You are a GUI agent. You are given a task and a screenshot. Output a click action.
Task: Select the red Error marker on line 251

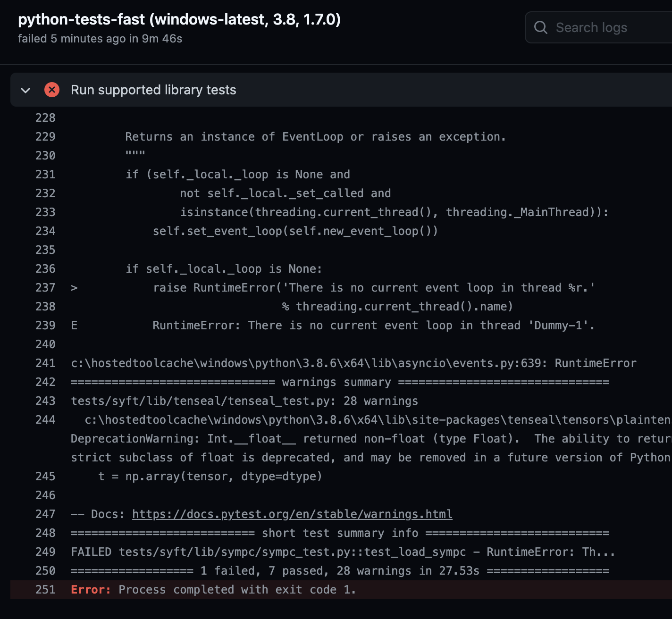90,589
